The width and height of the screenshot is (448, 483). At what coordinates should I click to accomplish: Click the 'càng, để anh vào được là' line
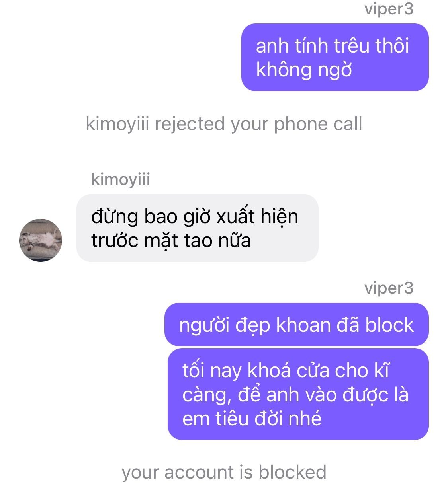pos(295,395)
